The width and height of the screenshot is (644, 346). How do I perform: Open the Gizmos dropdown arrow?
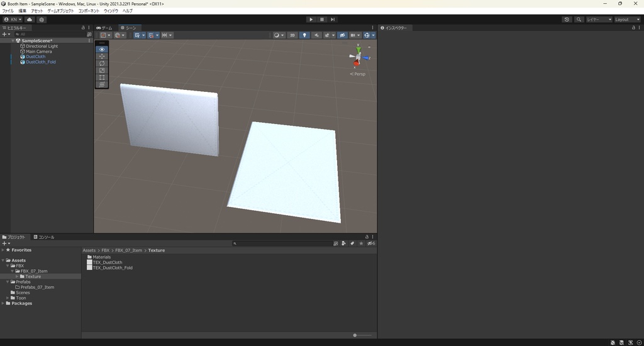[x=374, y=35]
